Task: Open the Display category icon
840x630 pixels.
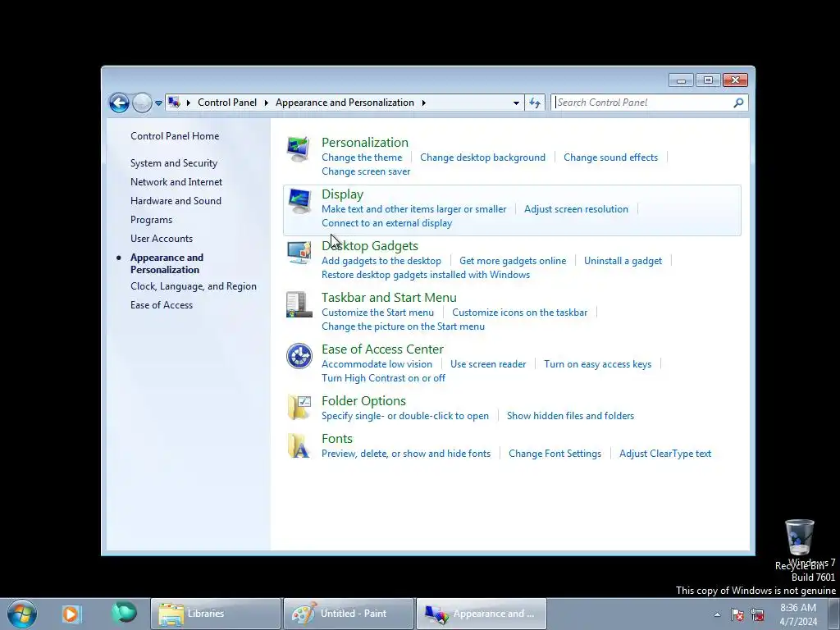Action: coord(298,201)
